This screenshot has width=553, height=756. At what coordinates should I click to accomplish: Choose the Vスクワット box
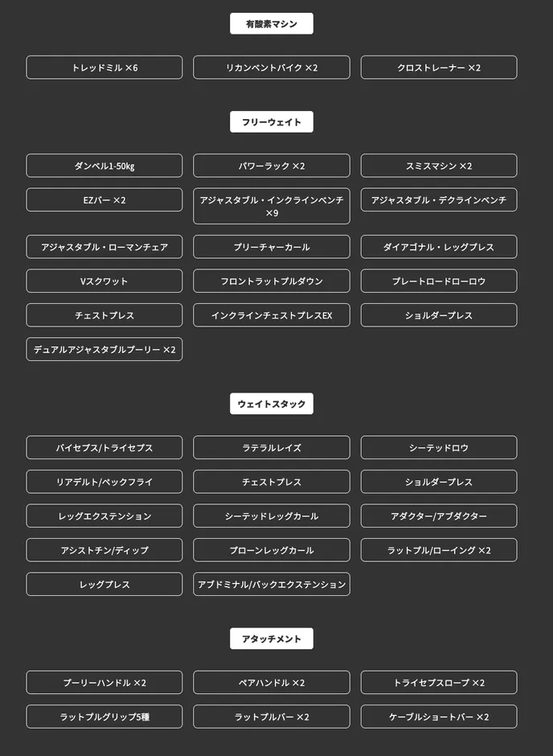(x=104, y=281)
